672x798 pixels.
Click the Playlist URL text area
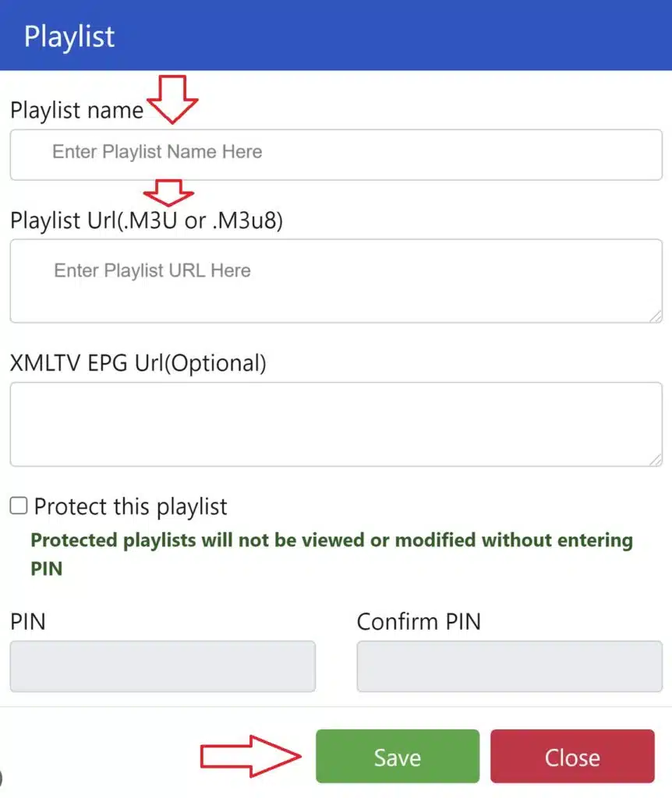(336, 281)
